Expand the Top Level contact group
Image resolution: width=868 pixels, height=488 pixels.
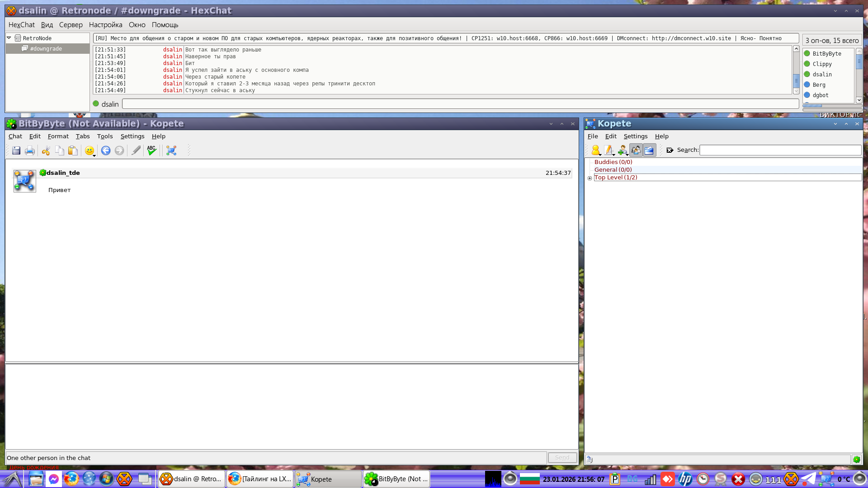590,178
